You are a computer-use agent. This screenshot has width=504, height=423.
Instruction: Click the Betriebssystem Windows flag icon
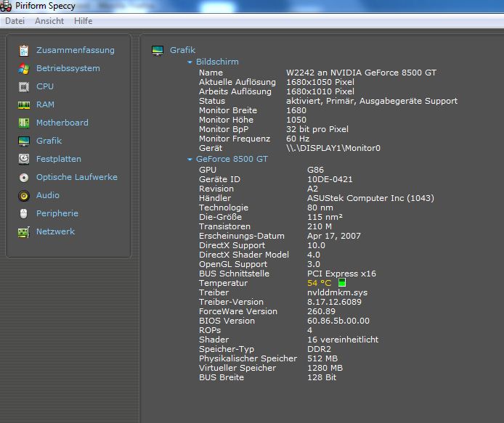[x=24, y=68]
